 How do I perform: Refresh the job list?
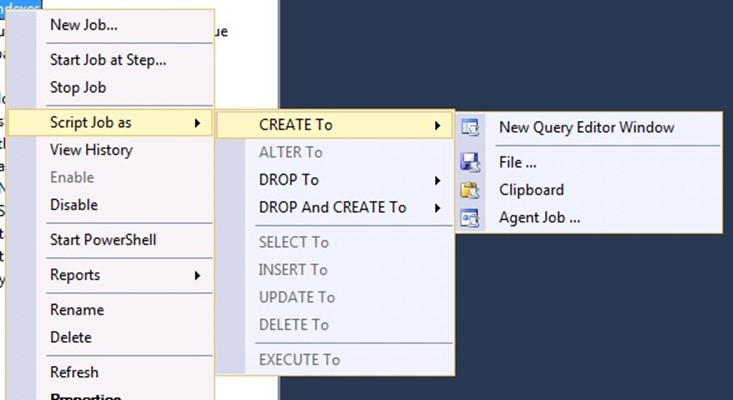[74, 372]
